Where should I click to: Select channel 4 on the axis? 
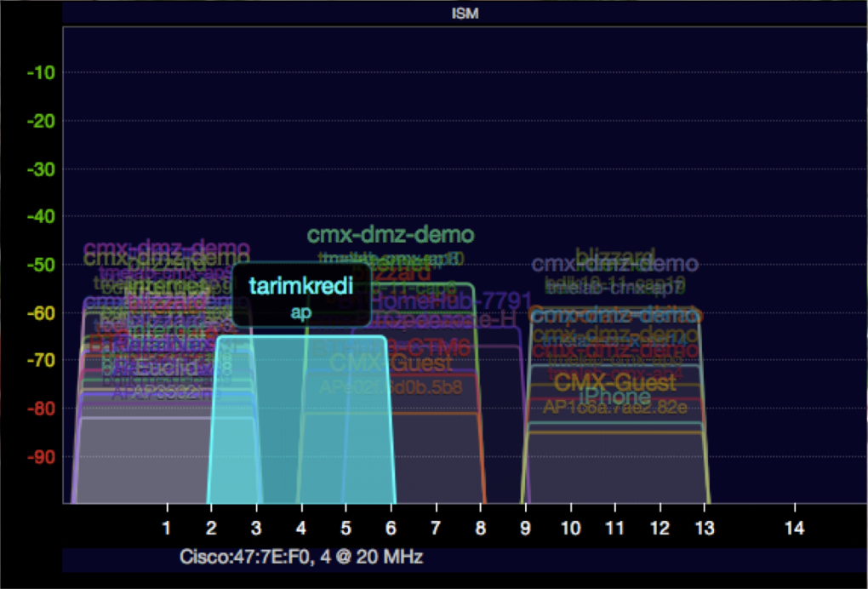tap(300, 528)
